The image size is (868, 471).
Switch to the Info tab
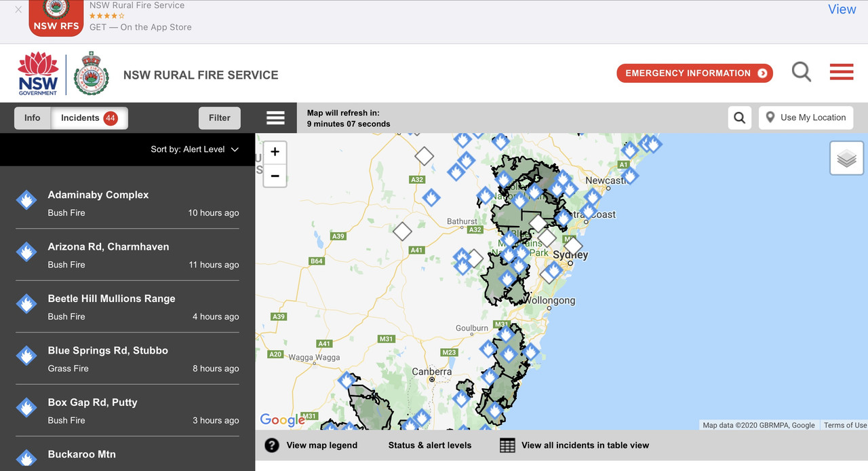[x=33, y=118]
